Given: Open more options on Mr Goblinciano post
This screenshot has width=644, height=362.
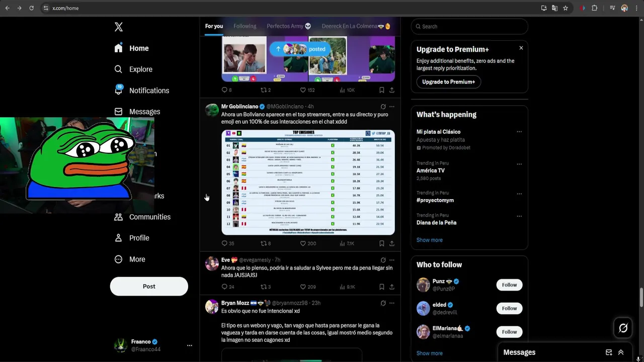Looking at the screenshot, I should coord(392,107).
